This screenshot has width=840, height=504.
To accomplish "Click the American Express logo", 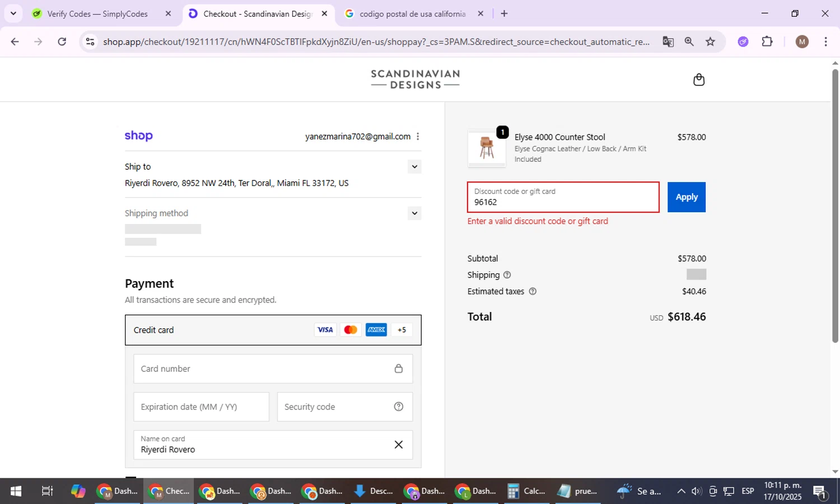I will [376, 330].
